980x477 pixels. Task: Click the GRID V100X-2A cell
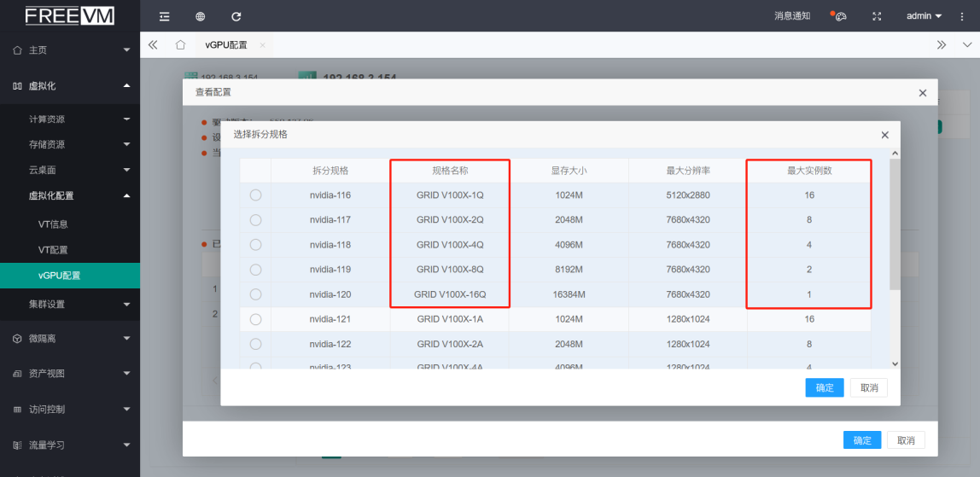pyautogui.click(x=450, y=344)
